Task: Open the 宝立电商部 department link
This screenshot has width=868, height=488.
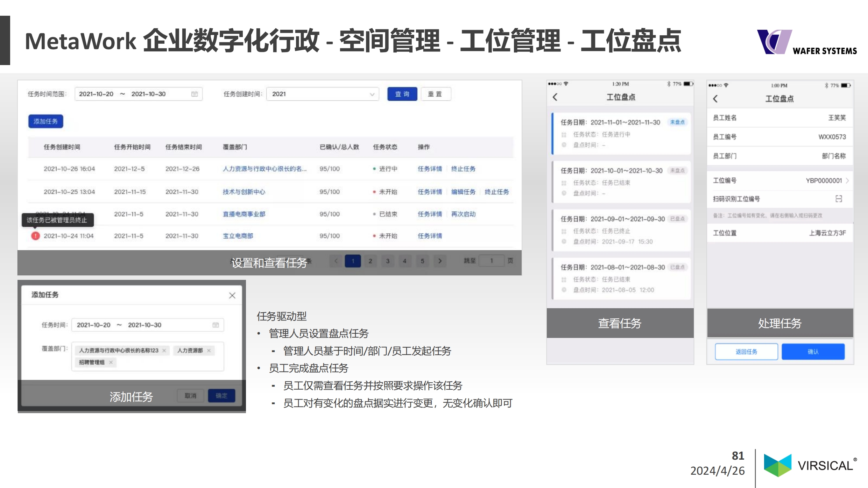Action: pyautogui.click(x=238, y=236)
